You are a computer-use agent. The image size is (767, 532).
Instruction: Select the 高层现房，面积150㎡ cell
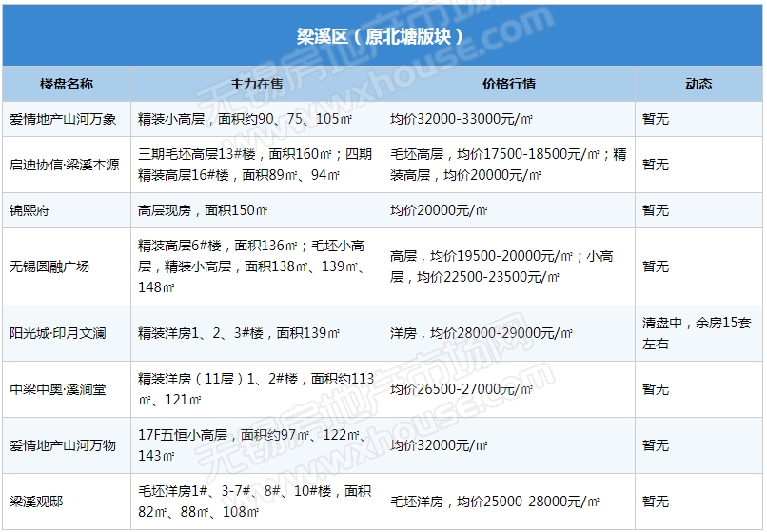203,210
